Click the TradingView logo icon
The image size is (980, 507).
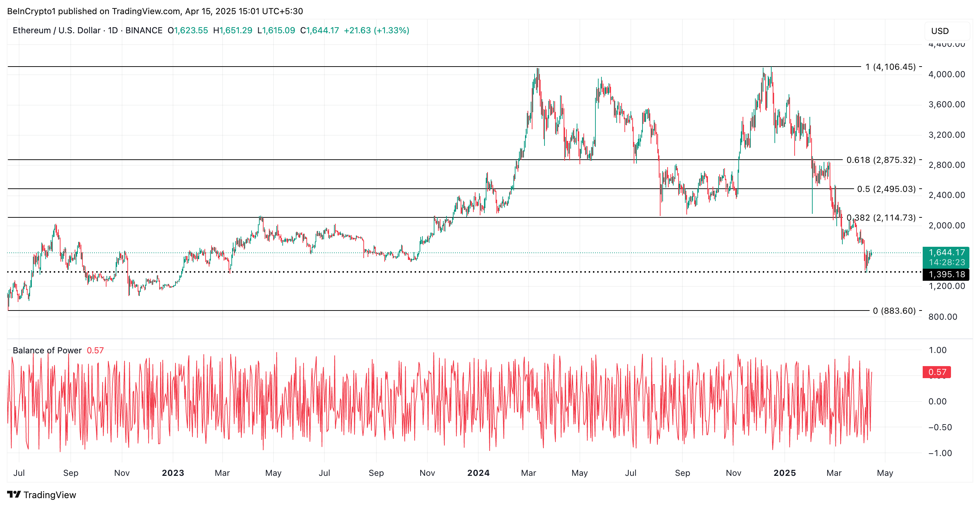tap(14, 494)
